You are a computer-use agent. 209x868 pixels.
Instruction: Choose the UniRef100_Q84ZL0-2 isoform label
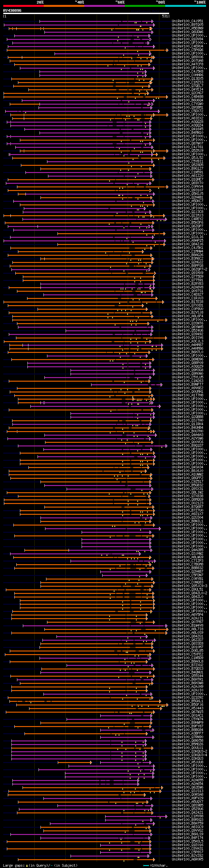[x=189, y=593]
